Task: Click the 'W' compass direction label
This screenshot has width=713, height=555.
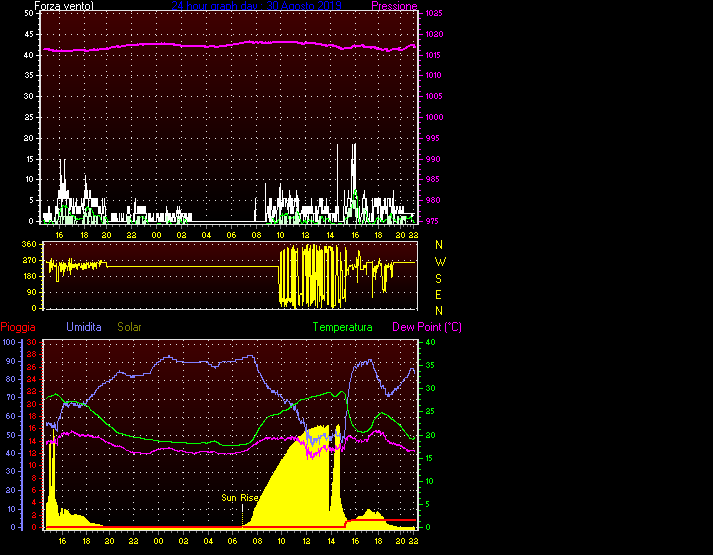Action: 440,262
